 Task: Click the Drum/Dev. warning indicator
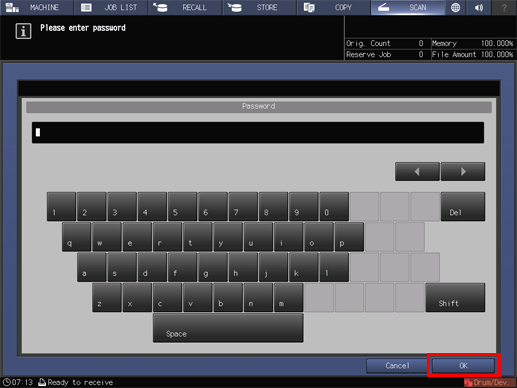coord(490,382)
